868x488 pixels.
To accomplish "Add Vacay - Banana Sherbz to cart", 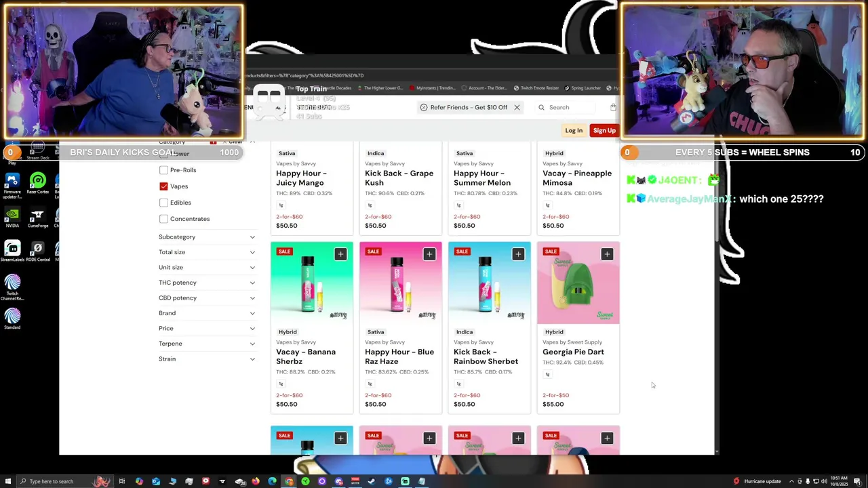I will [340, 253].
